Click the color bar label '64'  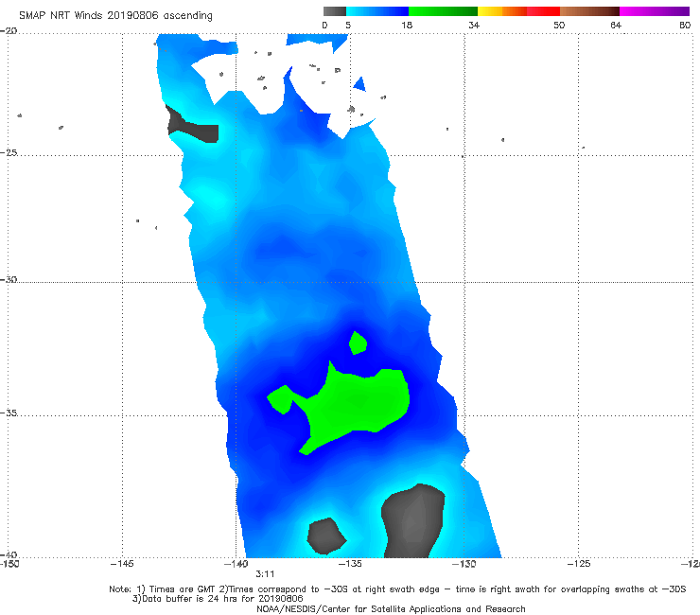pos(616,26)
